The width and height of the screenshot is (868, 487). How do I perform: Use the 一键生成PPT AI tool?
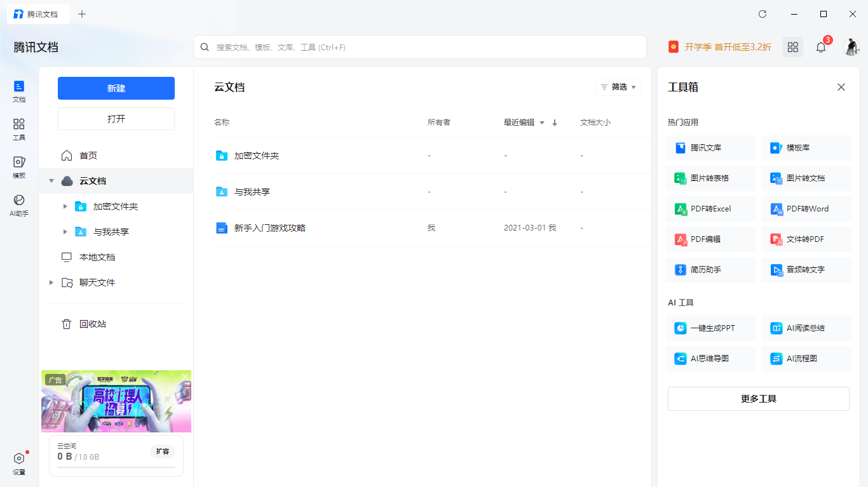(x=710, y=328)
